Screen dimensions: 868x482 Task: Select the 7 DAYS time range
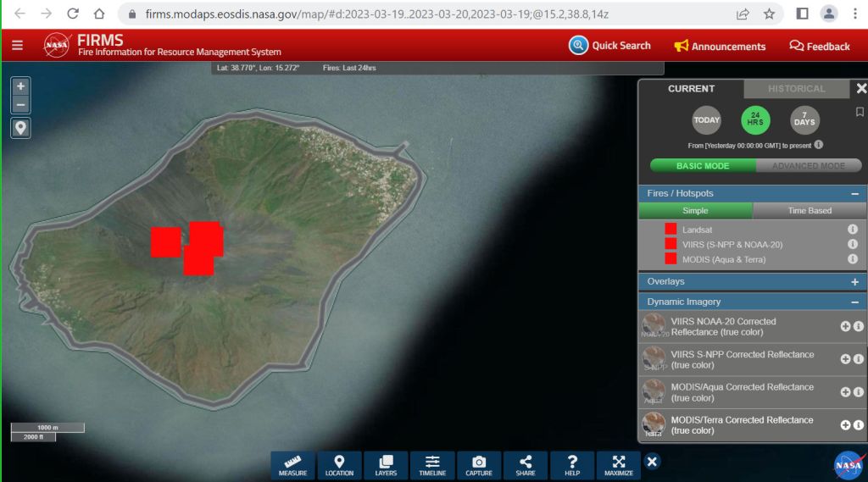click(804, 120)
